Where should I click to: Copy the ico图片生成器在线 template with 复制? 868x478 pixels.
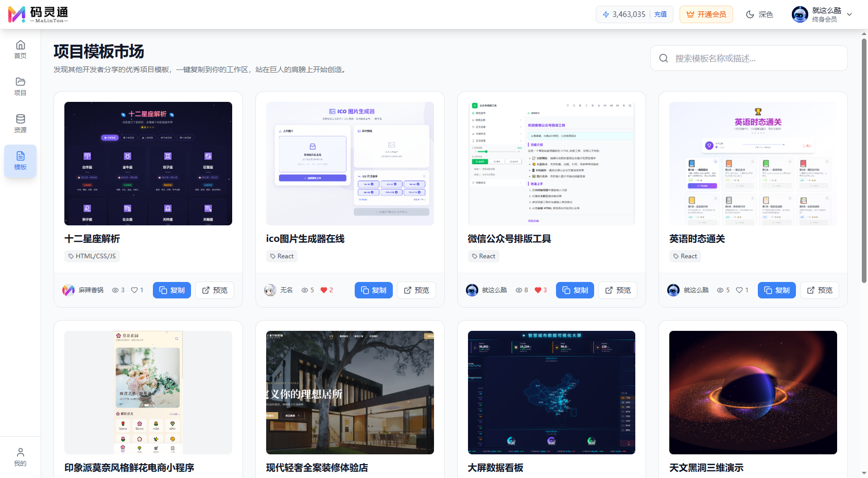[374, 290]
